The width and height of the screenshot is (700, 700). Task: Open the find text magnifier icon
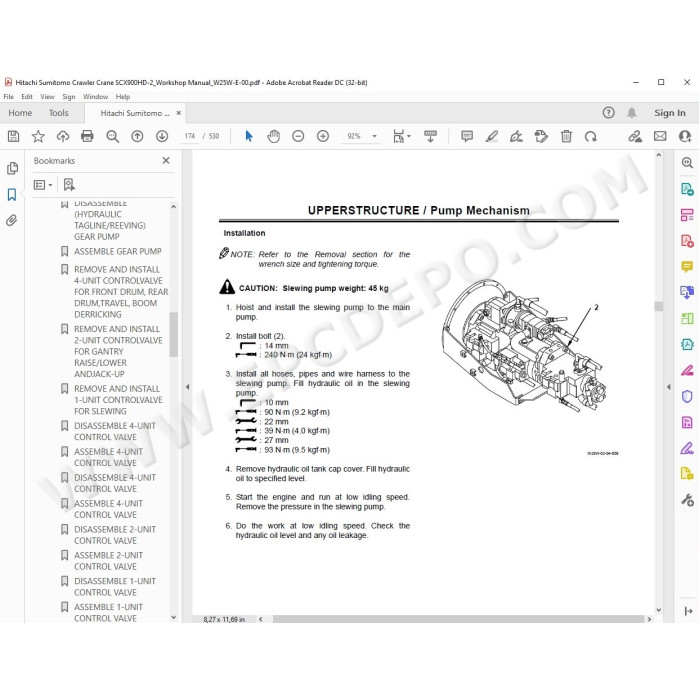(112, 136)
